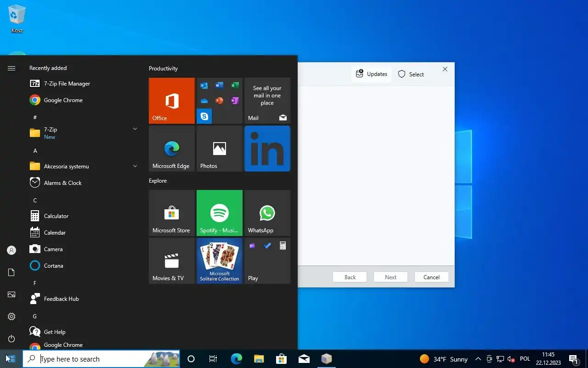Open the Play folder tile
The image size is (588, 368).
267,261
